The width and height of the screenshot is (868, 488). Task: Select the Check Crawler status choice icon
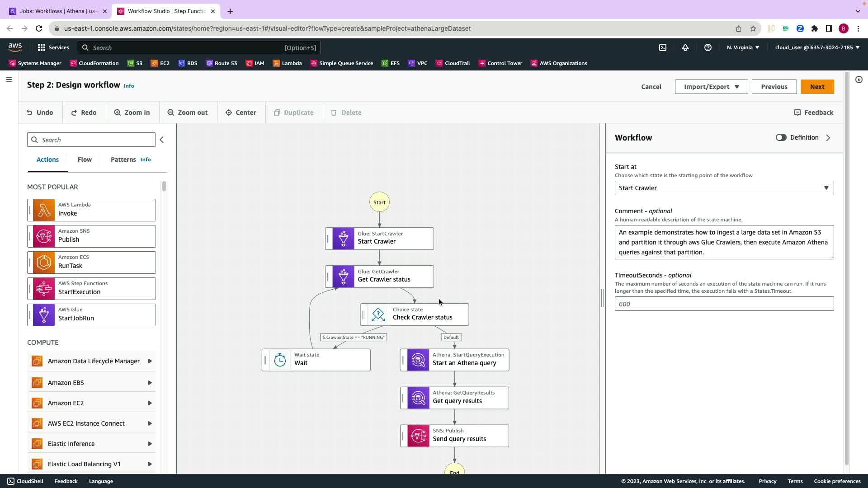coord(378,314)
